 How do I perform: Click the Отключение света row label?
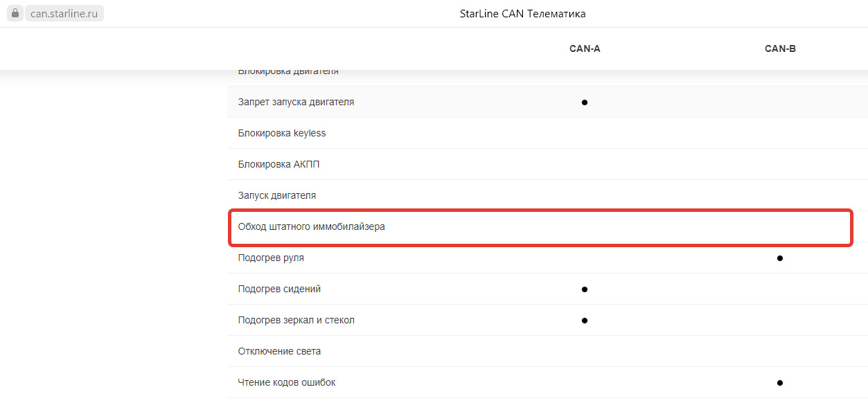click(x=279, y=351)
